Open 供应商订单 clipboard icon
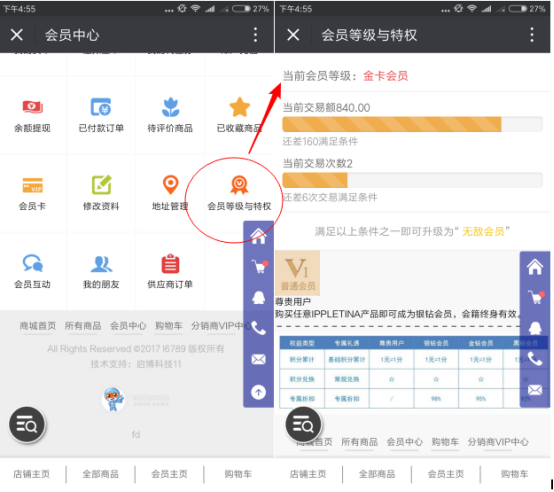 (170, 263)
